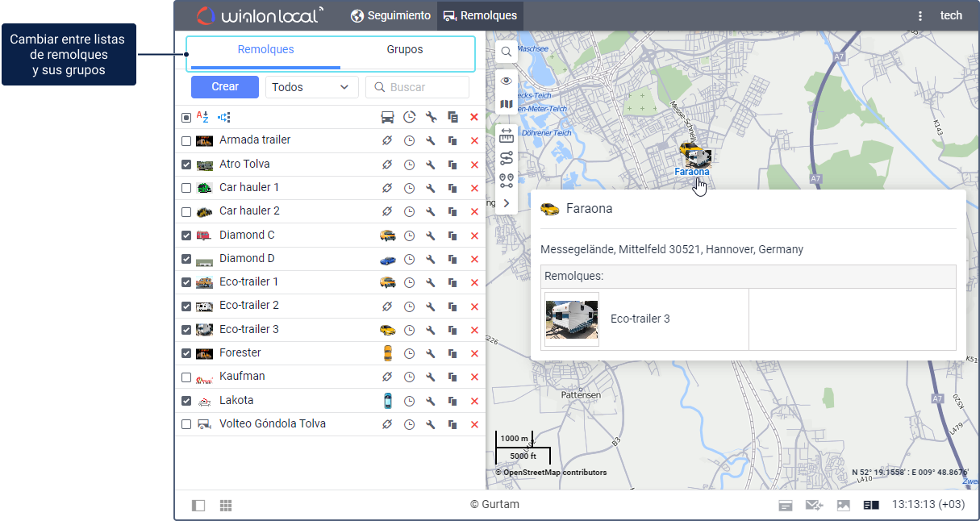Click the Wialon Local logo
Viewport: 980px width, 521px height.
pyautogui.click(x=260, y=15)
